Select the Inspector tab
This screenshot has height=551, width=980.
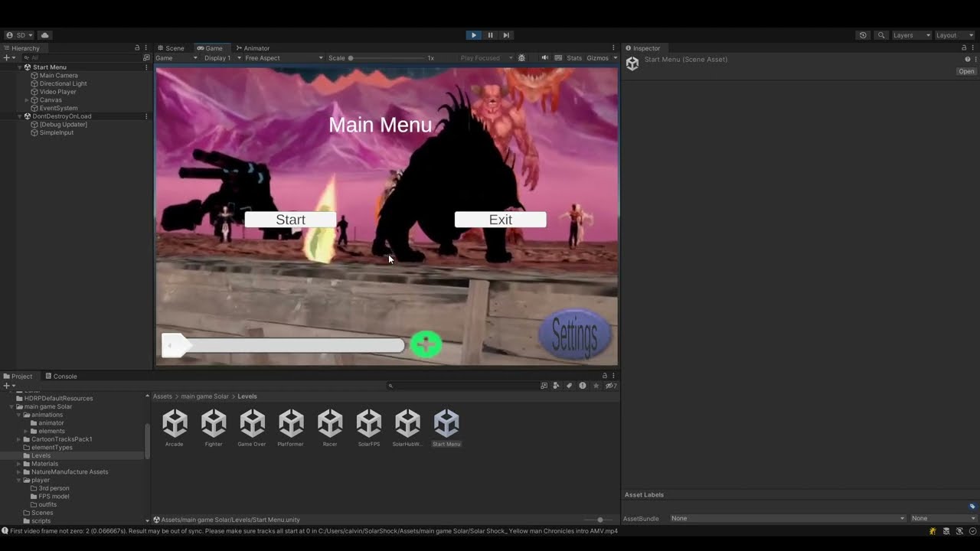[x=643, y=48]
